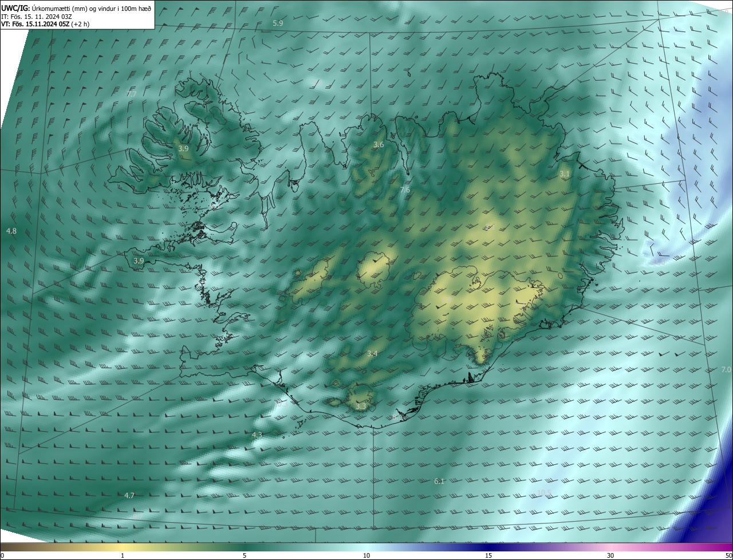Image resolution: width=733 pixels, height=560 pixels.
Task: Click the '10' label on the color scale
Action: (x=366, y=555)
